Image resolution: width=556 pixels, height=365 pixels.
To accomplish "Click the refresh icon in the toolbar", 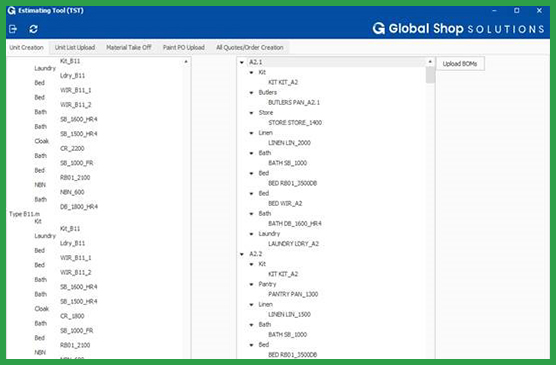I will (33, 29).
